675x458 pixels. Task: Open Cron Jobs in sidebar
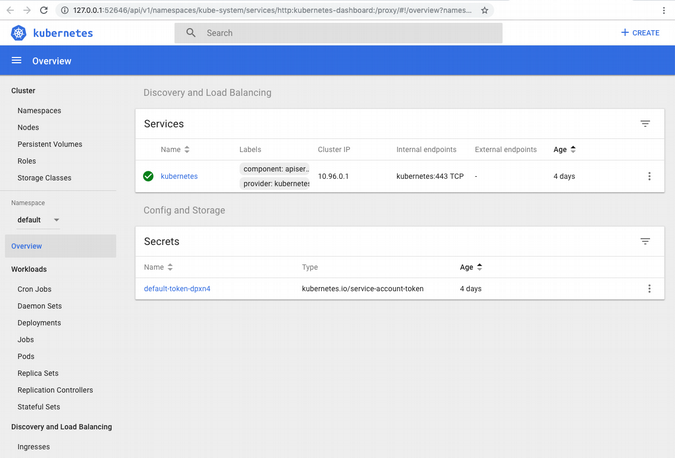(x=34, y=289)
